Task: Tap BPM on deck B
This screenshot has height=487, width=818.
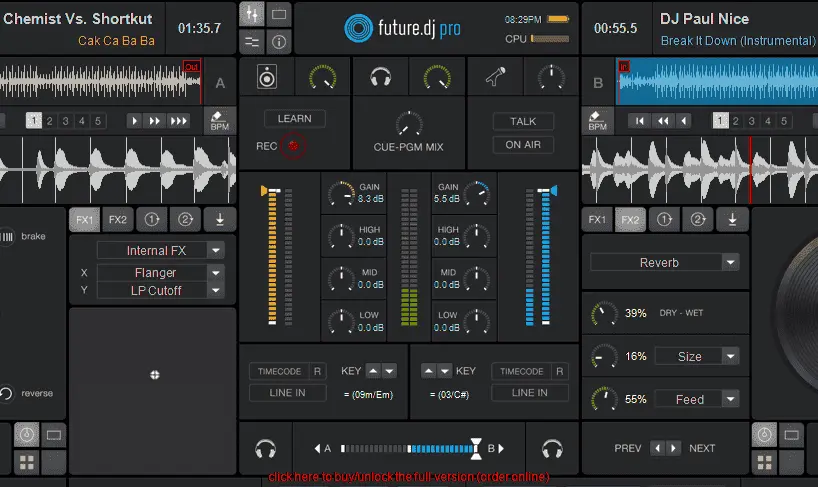Action: point(597,120)
